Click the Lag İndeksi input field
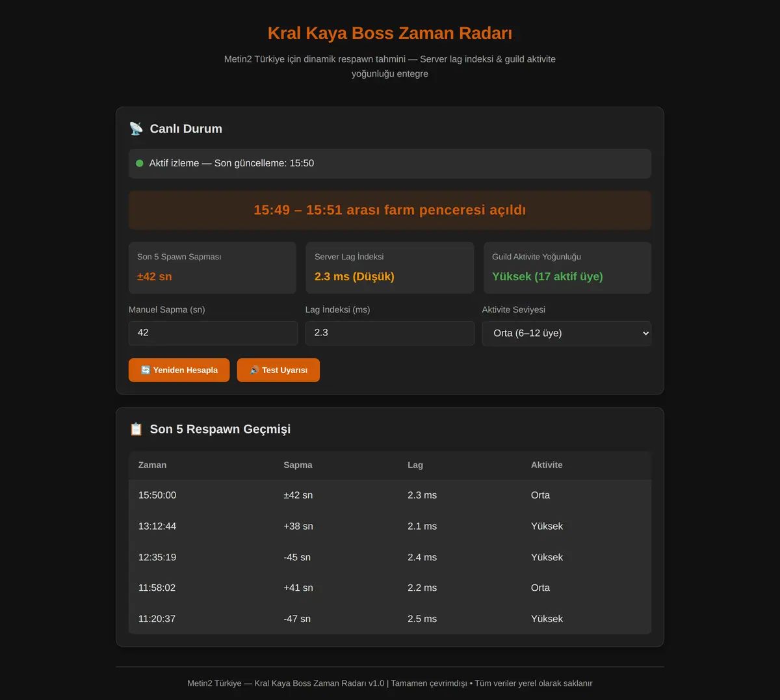 [390, 333]
